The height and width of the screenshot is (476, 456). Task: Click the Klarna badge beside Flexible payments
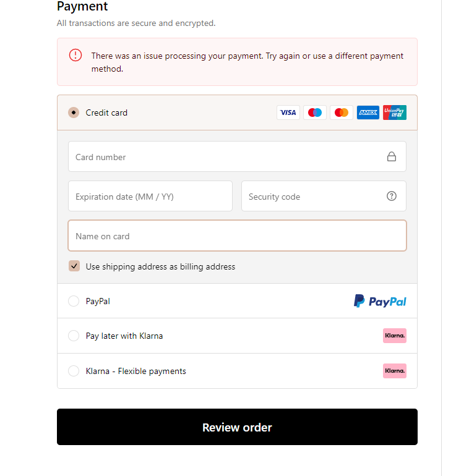395,371
